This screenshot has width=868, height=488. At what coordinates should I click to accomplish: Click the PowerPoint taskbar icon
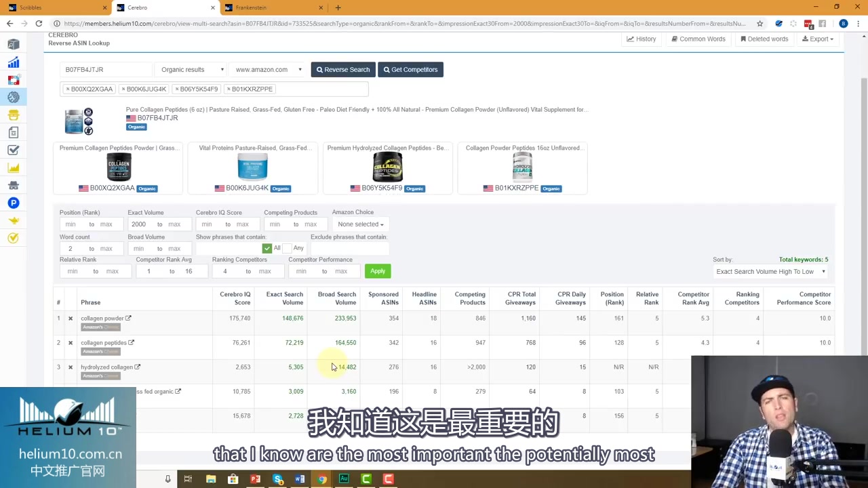point(255,479)
